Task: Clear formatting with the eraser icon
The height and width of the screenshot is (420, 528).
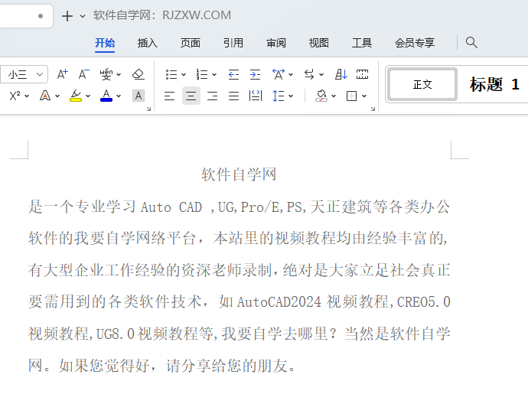Action: point(138,74)
